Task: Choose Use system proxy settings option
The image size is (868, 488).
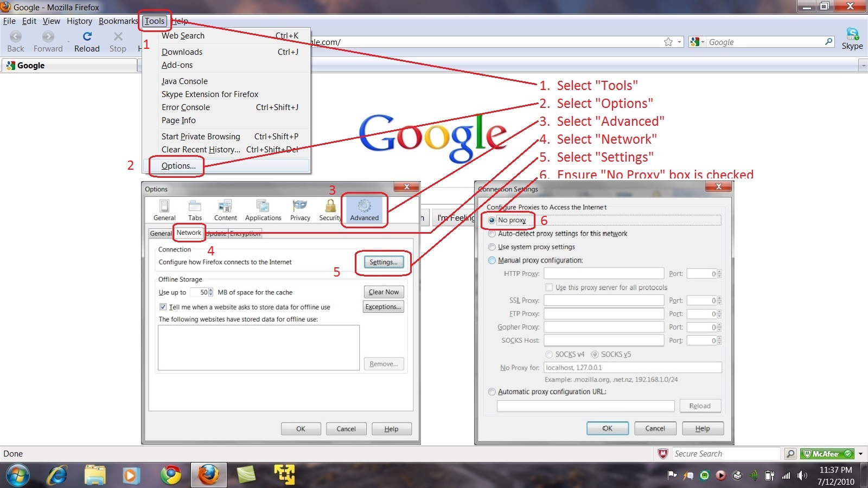Action: 492,247
